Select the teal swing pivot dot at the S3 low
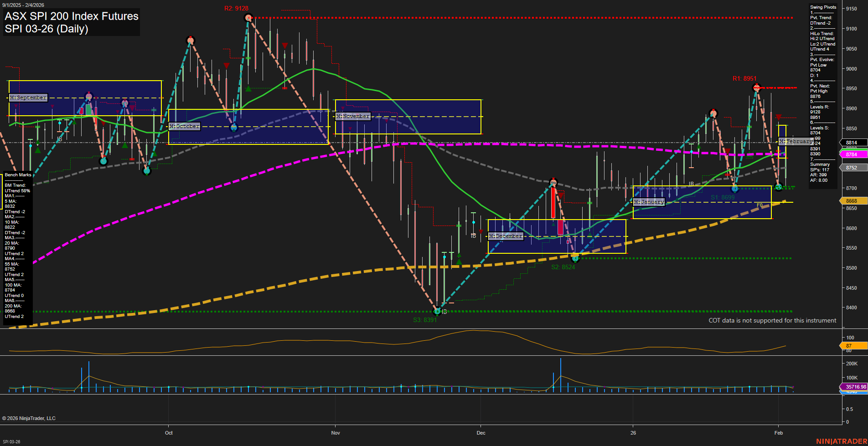Viewport: 868px width, 446px height. tap(436, 312)
